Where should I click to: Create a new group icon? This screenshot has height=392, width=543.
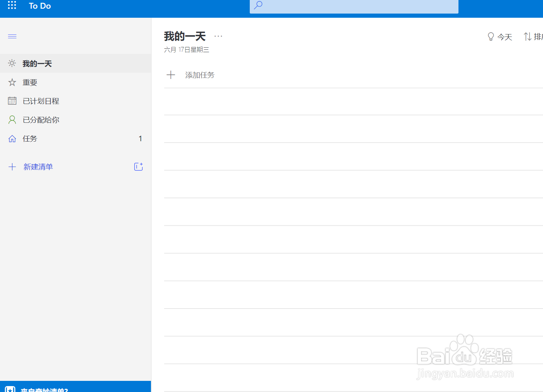click(138, 167)
